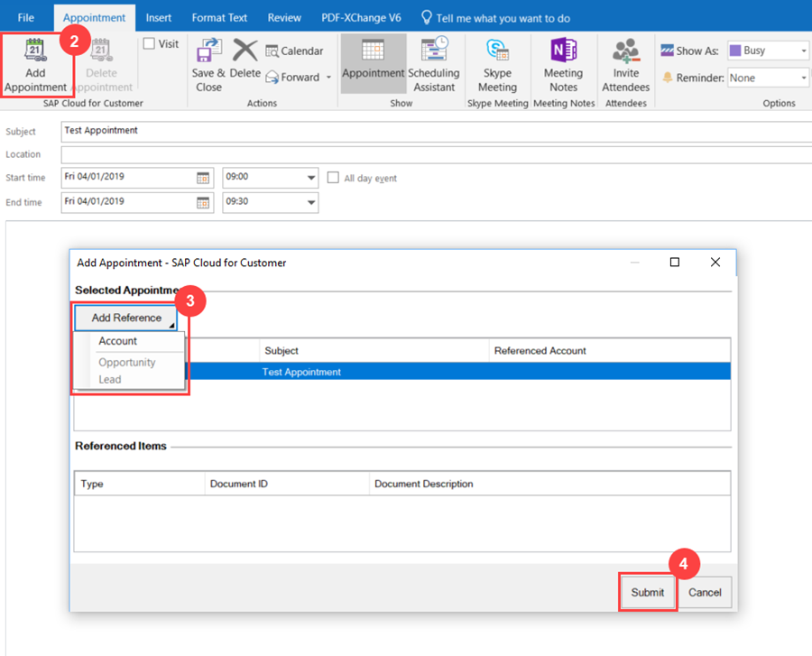Click Tell me what you want to do
The height and width of the screenshot is (656, 812).
(x=503, y=18)
